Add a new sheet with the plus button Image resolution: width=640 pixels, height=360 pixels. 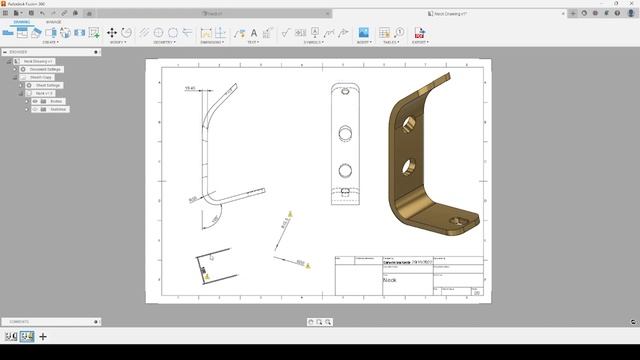[43, 336]
